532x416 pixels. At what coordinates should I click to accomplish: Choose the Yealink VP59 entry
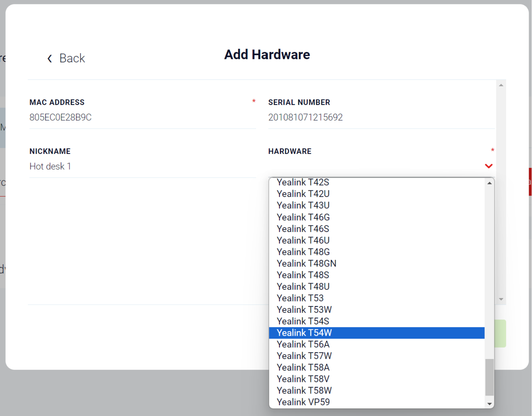click(x=377, y=402)
